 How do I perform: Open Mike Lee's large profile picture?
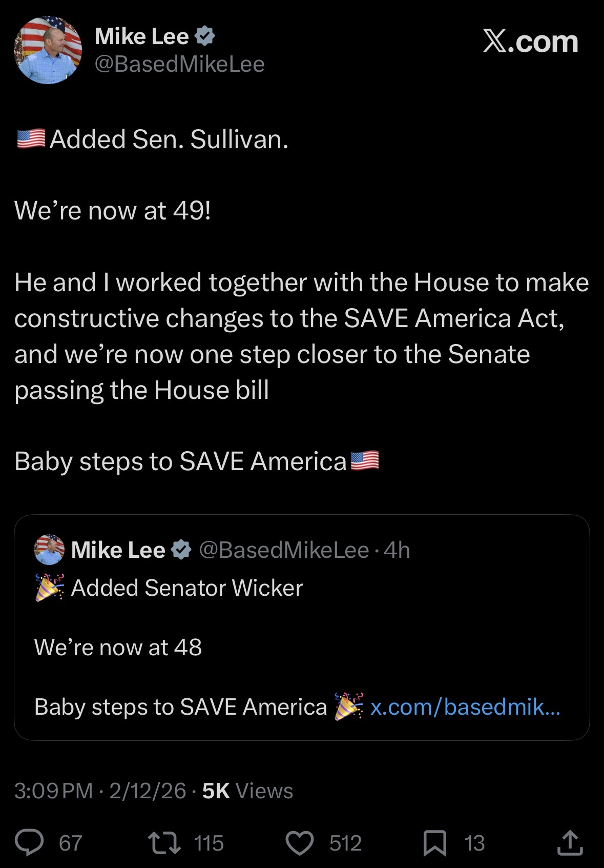coord(48,50)
